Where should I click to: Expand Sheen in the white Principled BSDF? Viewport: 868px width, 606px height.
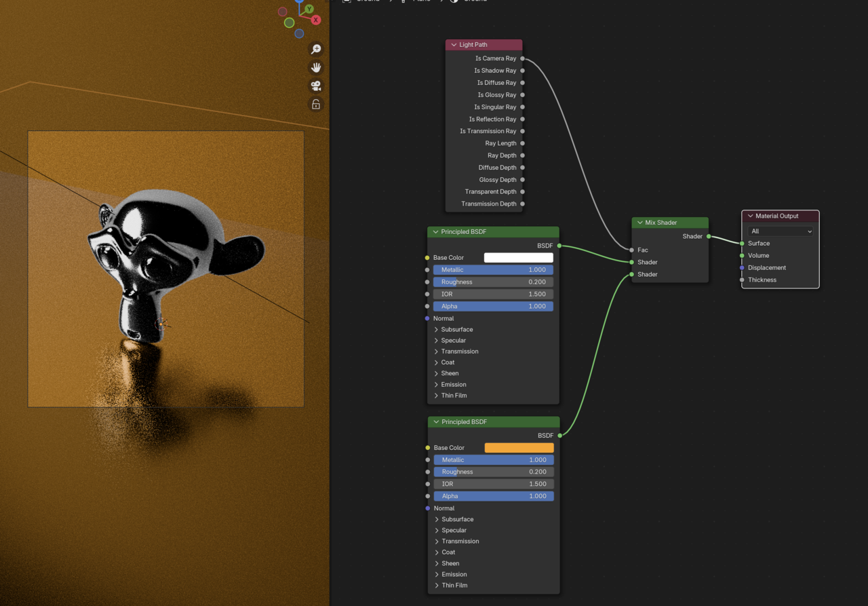[x=436, y=373]
